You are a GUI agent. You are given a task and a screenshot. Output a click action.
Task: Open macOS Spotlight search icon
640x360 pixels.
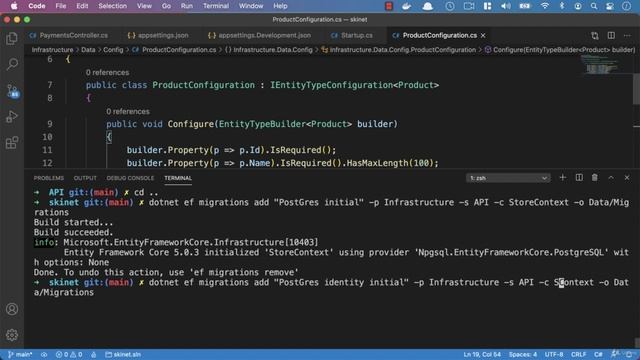click(594, 6)
